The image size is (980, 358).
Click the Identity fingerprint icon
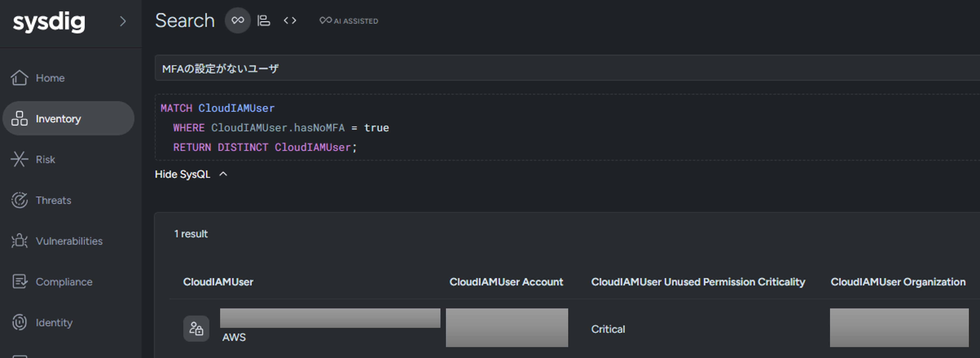point(19,323)
